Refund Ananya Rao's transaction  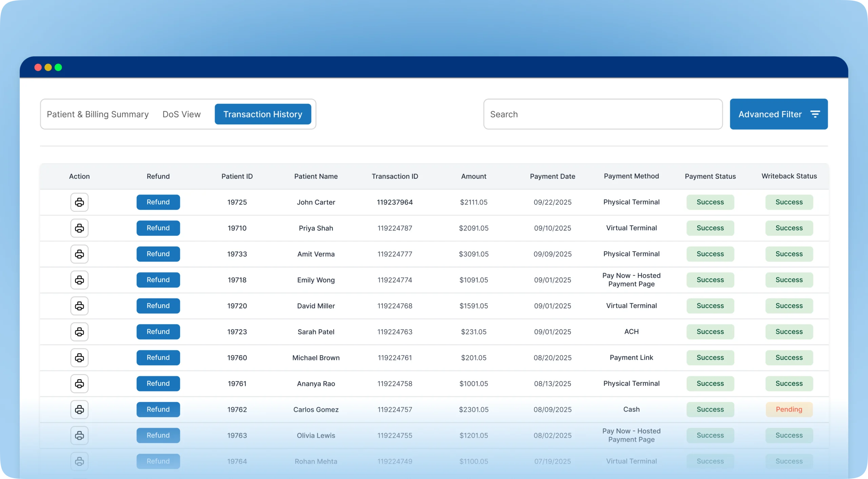[x=158, y=383]
